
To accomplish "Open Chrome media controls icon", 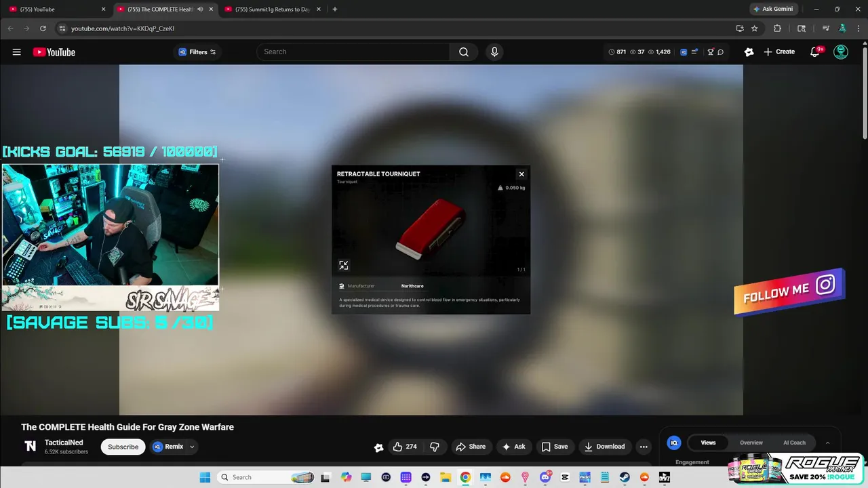I will tap(826, 28).
